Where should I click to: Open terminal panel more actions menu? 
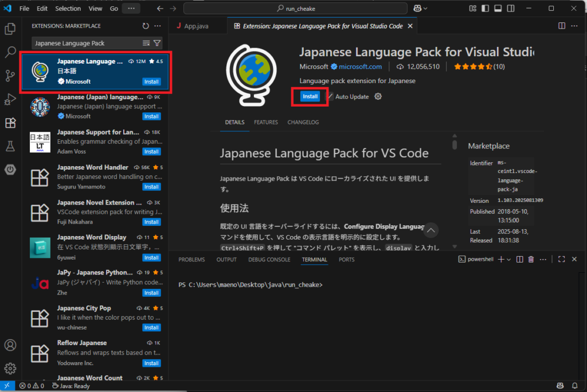tap(543, 259)
